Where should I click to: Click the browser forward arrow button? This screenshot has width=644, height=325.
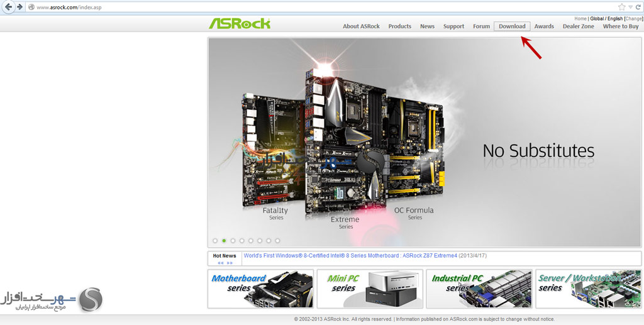tap(19, 7)
